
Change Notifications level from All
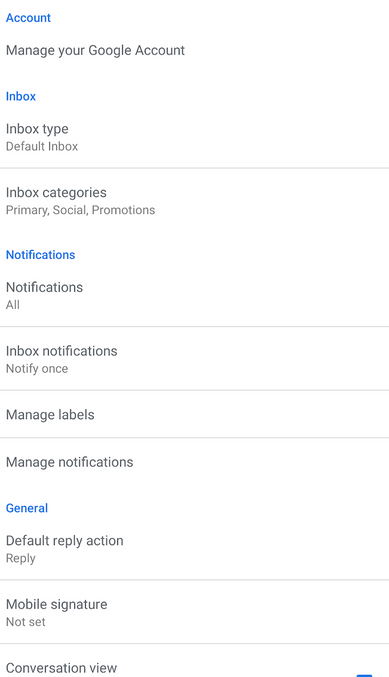194,296
